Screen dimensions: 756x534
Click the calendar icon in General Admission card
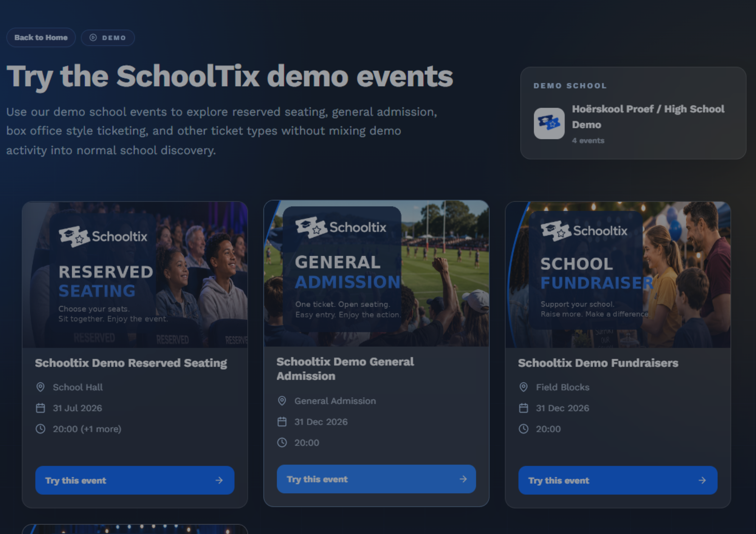282,421
